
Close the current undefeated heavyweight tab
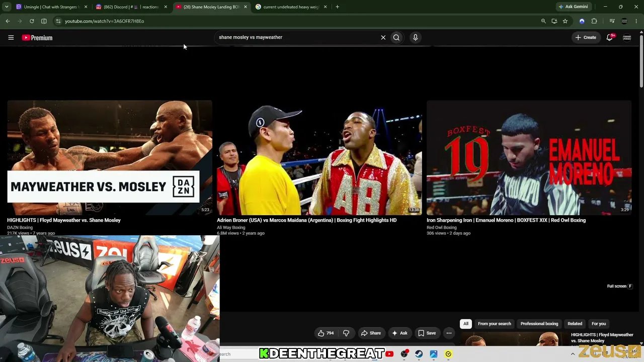(x=325, y=7)
